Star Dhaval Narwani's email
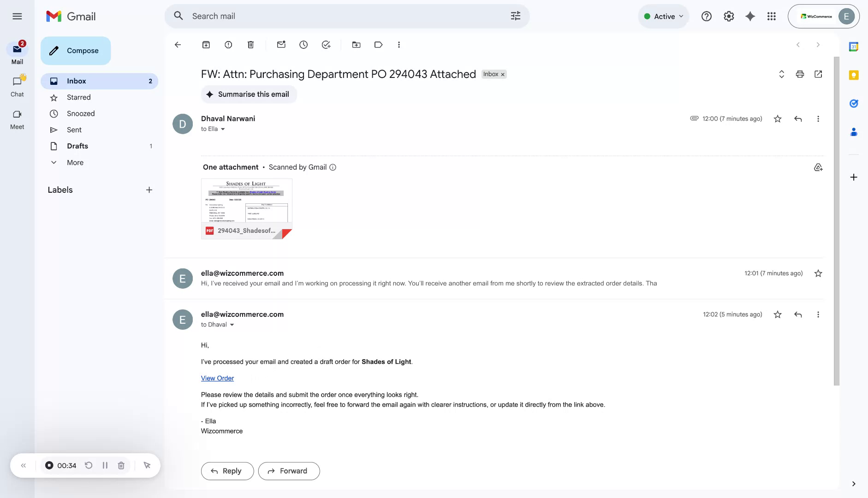Screen dimensions: 868x498 (778, 119)
